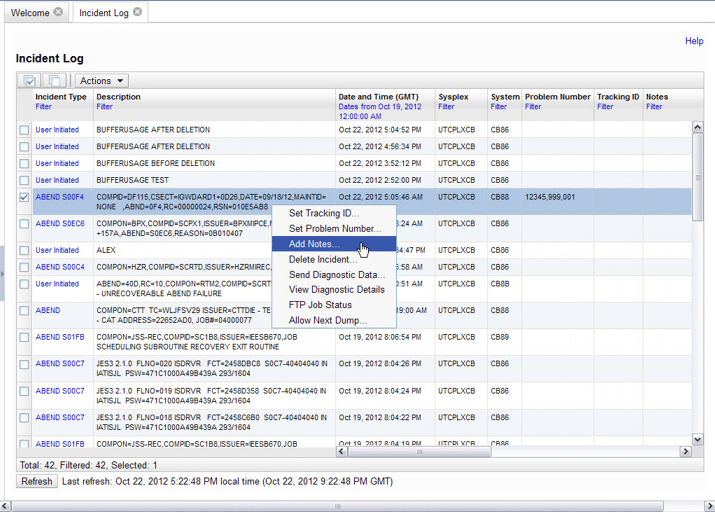The image size is (715, 512).
Task: Open the date filter 'Dates from Oct 19, 2012'
Action: tap(379, 107)
